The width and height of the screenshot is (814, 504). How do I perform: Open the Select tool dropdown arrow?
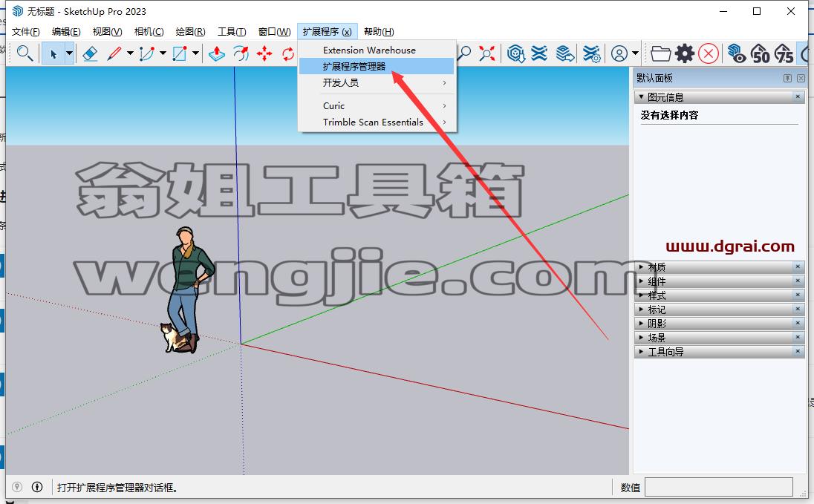coord(69,53)
